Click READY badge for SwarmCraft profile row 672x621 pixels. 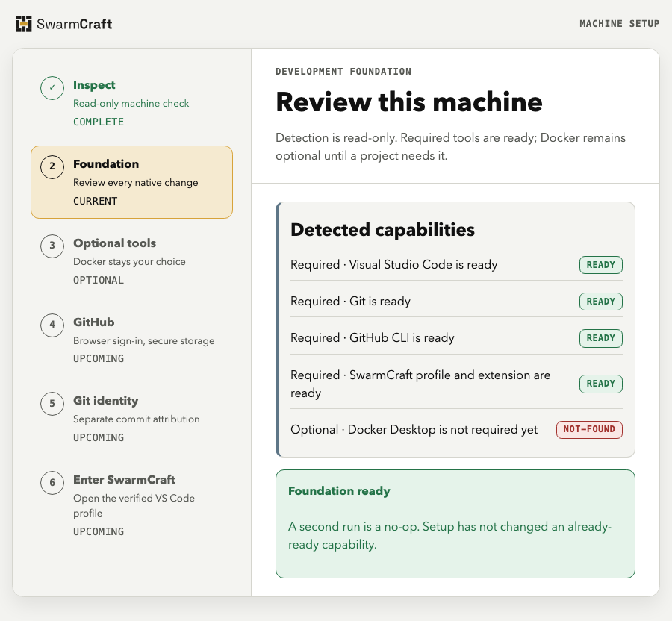[x=601, y=384]
